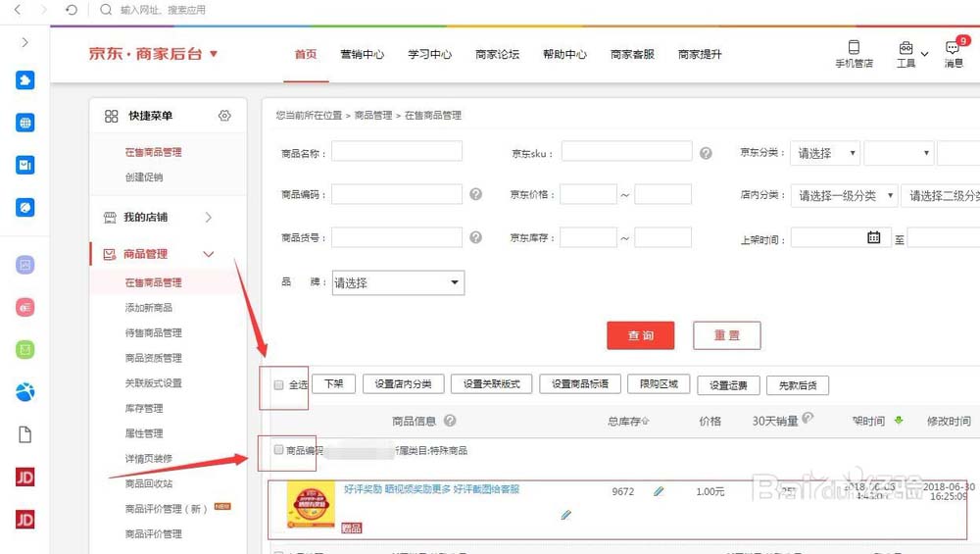Viewport: 980px width, 554px height.
Task: Expand the browser sidebar with the chevron arrow
Action: tap(25, 42)
